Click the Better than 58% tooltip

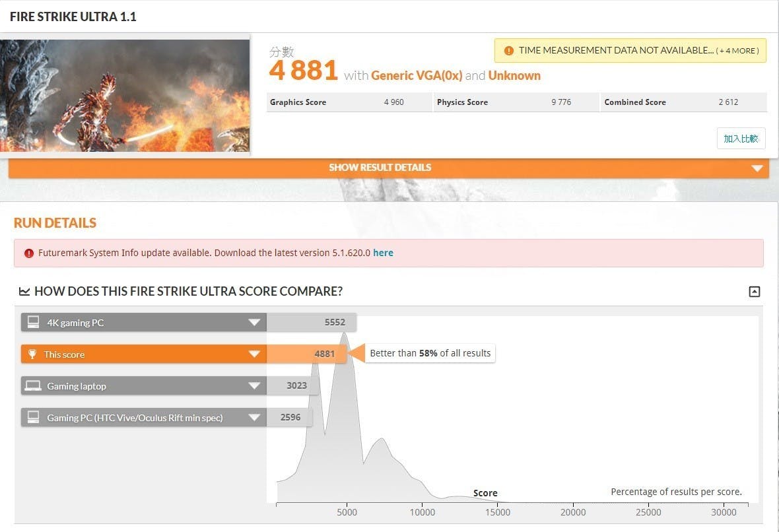click(430, 353)
